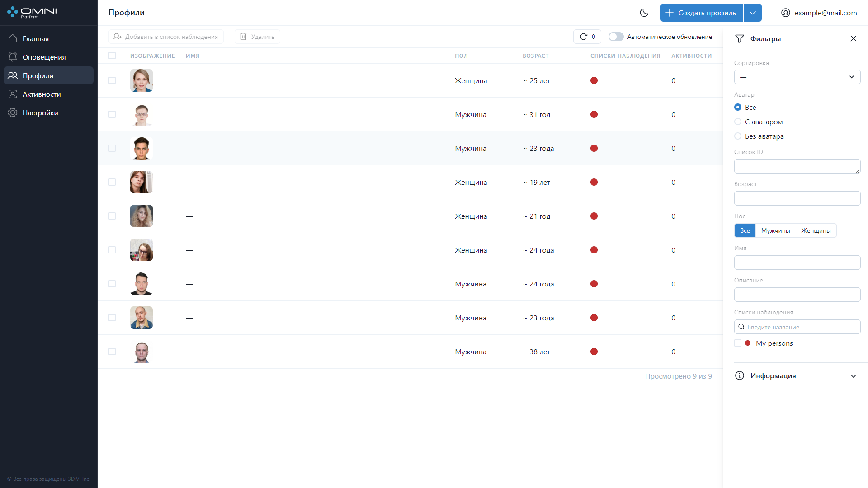Select Без аватара radio option
Screen dimensions: 868x488
point(738,136)
